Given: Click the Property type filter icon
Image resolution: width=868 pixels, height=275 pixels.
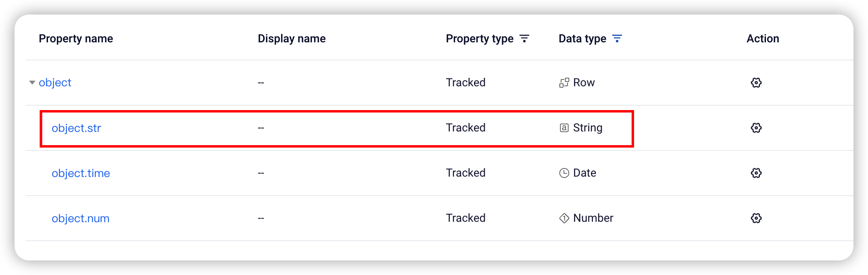Looking at the screenshot, I should point(524,39).
